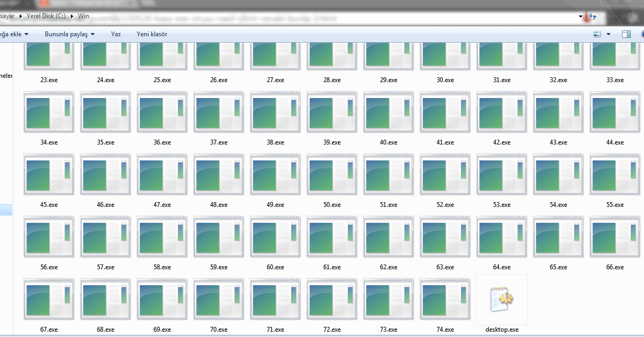Select the 58.exe file icon
This screenshot has height=337, width=644.
(x=162, y=237)
